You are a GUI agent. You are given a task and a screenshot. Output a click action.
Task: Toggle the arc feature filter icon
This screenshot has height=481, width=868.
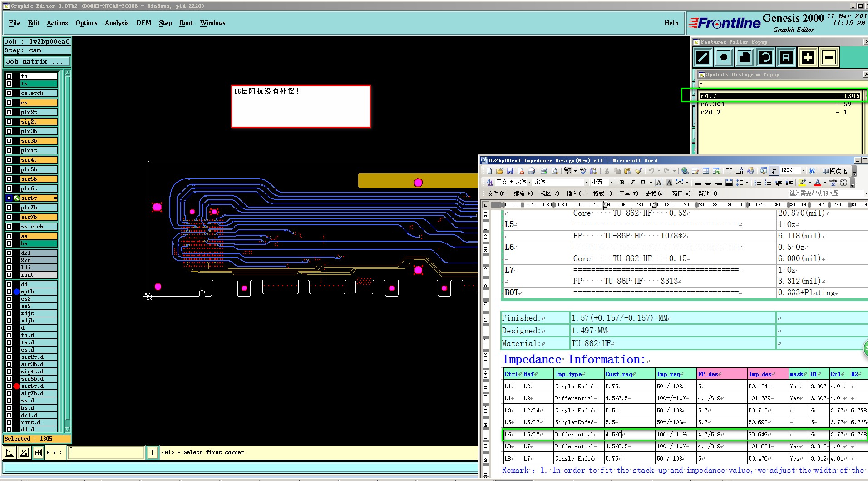[x=765, y=57]
